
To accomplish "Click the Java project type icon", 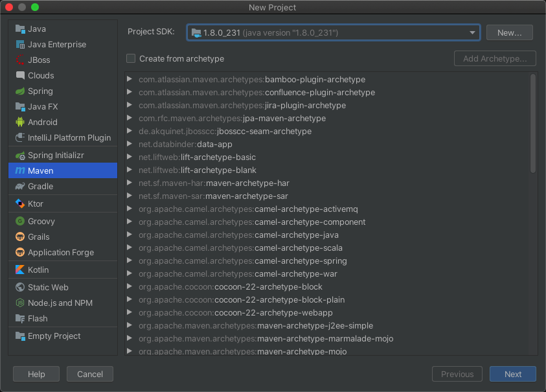I will 20,29.
